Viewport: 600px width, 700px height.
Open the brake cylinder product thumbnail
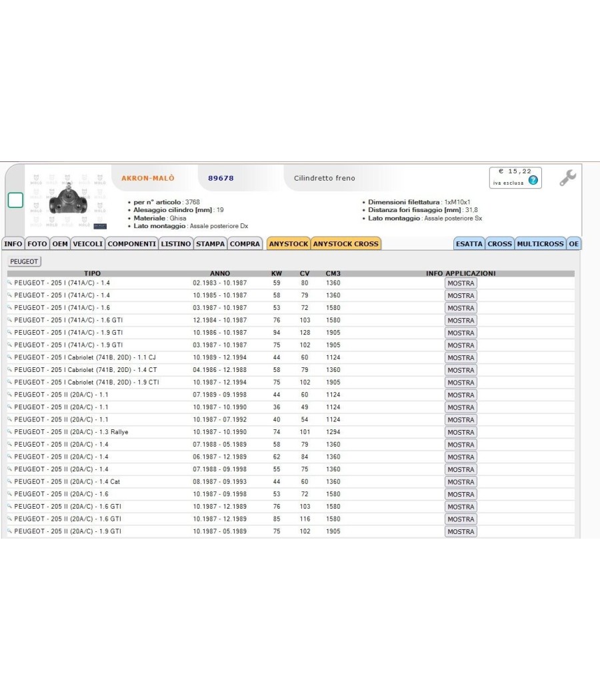(x=68, y=201)
